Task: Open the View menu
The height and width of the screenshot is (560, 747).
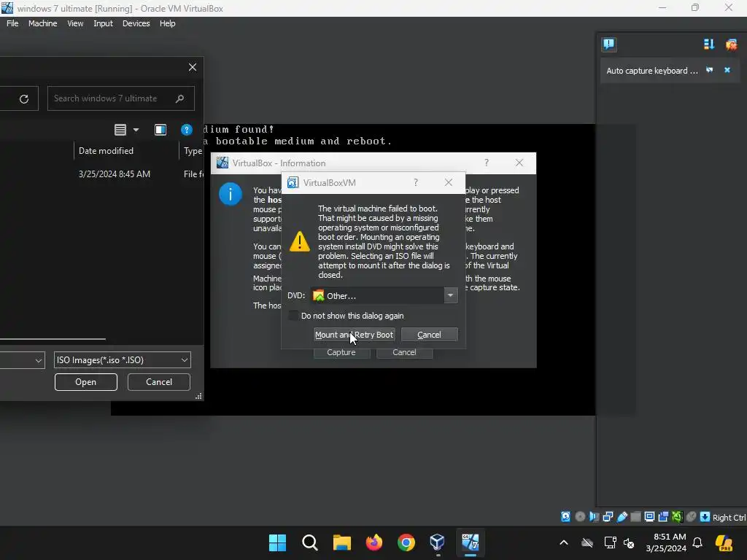Action: (75, 23)
